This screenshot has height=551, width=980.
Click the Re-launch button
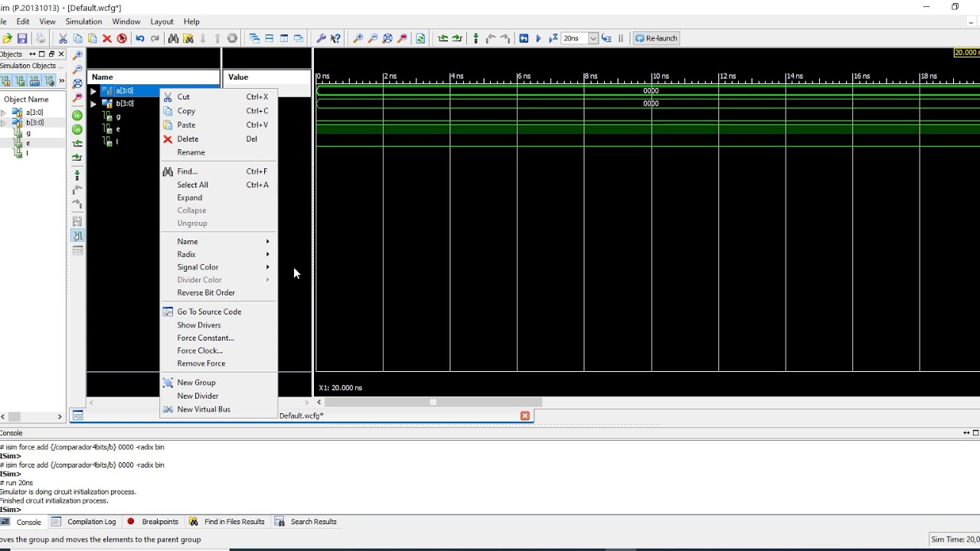pyautogui.click(x=656, y=38)
